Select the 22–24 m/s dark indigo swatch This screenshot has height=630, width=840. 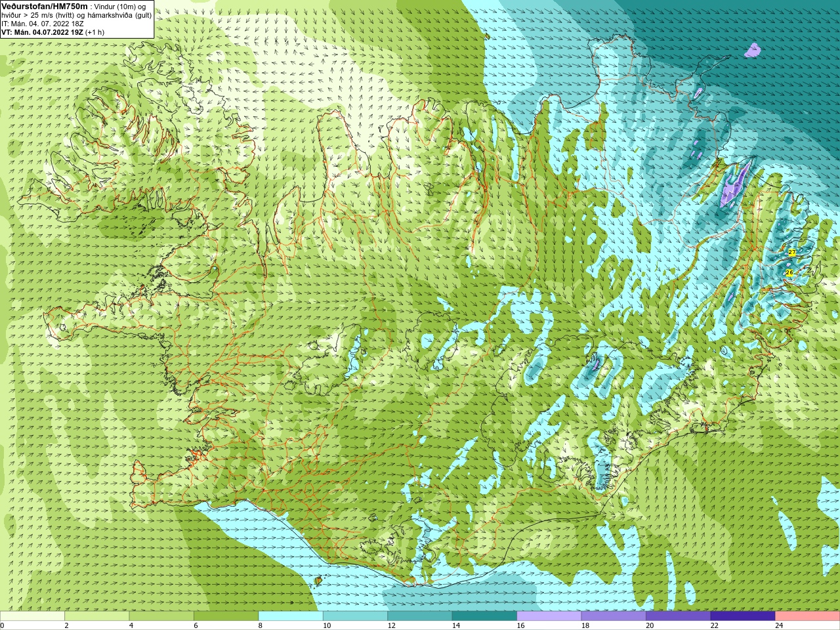[x=743, y=616]
